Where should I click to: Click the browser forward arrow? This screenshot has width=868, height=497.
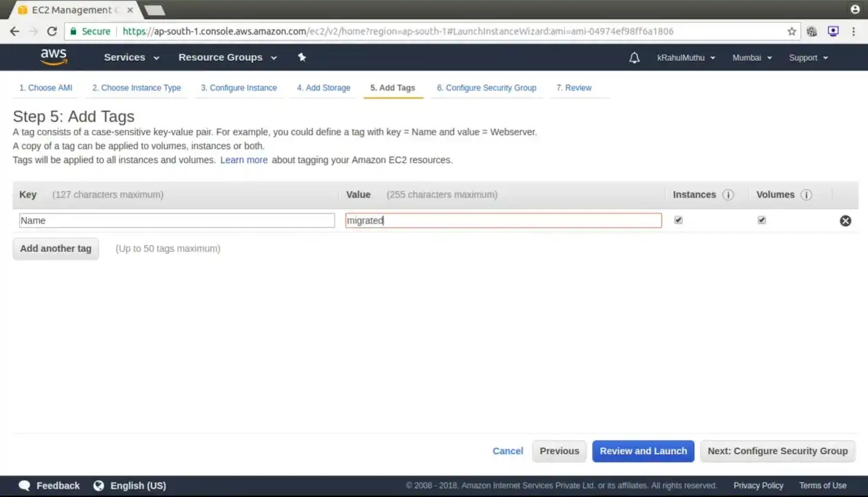pos(33,31)
